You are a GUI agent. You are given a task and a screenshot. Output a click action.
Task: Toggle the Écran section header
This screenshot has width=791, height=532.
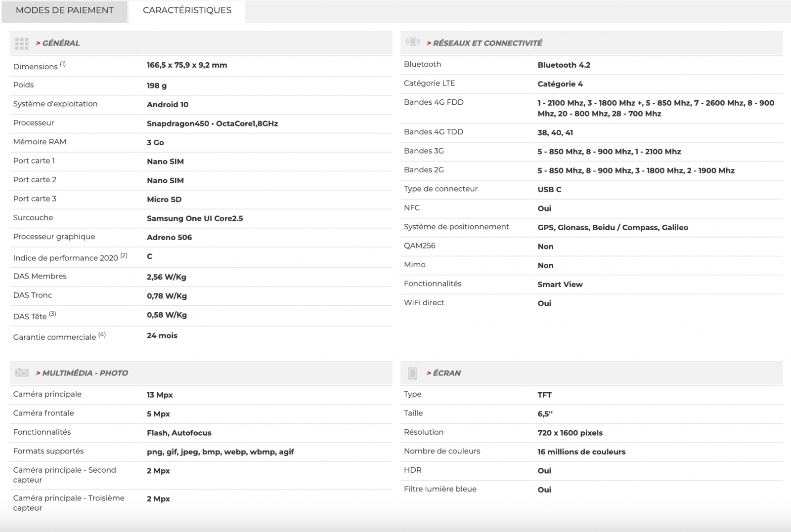pyautogui.click(x=446, y=373)
